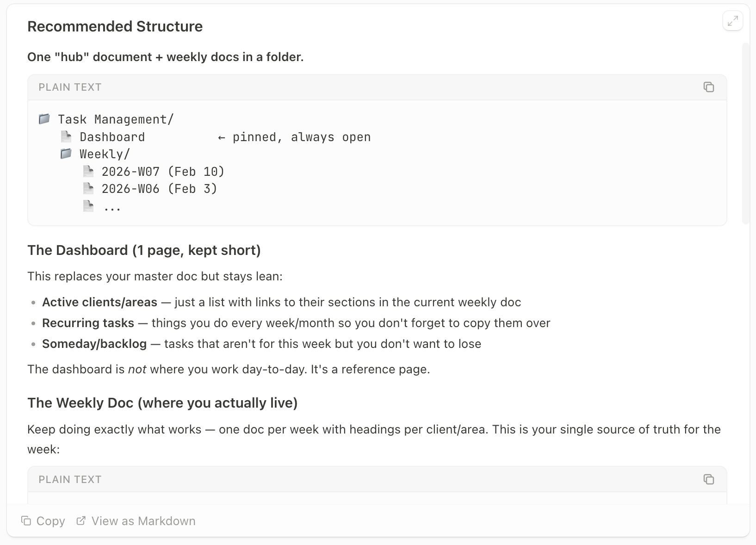The width and height of the screenshot is (756, 545).
Task: Click the bold "Recurring tasks" bullet text
Action: point(88,323)
